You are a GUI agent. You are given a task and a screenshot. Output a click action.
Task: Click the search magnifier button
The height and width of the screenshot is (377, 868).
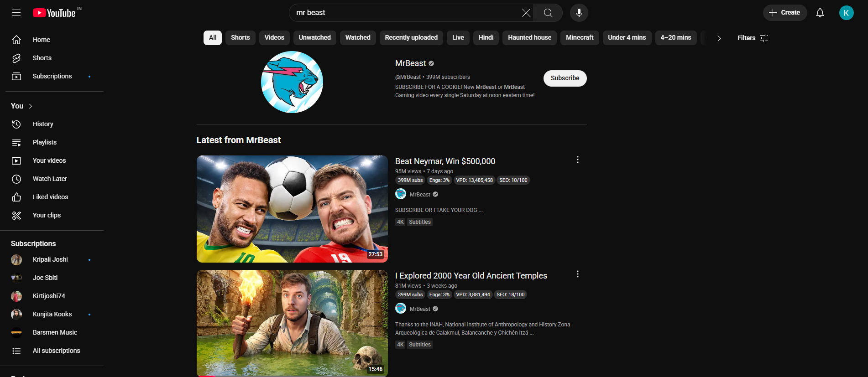[548, 13]
